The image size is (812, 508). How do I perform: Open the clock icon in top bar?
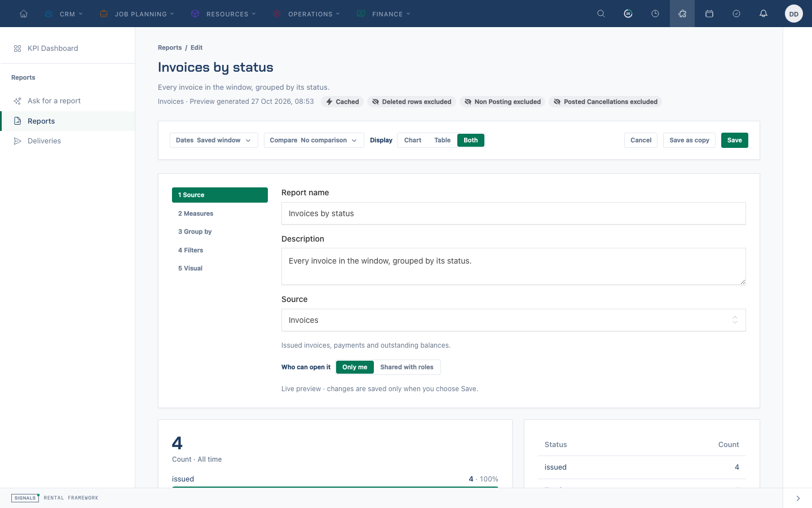click(x=655, y=14)
